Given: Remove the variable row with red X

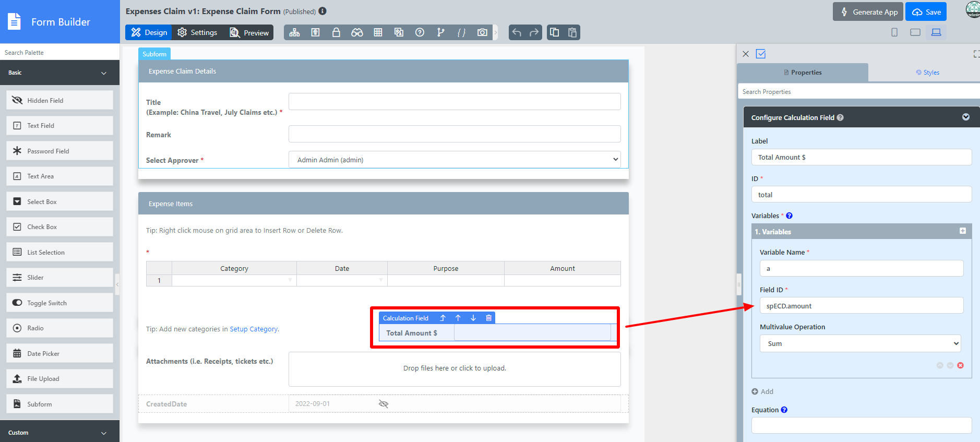Looking at the screenshot, I should (960, 365).
